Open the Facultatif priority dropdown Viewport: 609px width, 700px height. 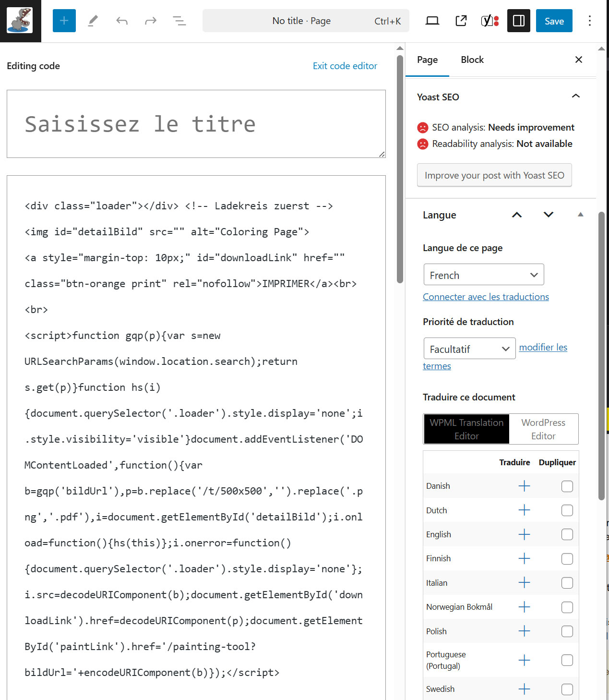469,349
